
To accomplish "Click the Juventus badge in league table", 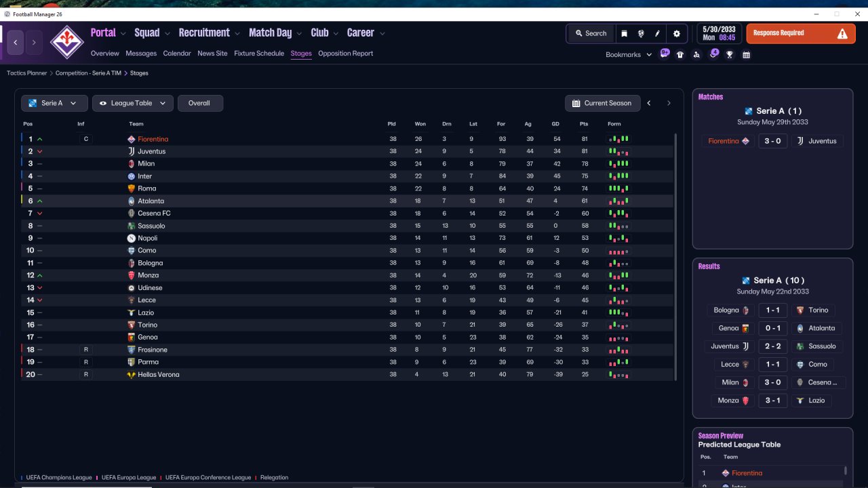I will 132,151.
